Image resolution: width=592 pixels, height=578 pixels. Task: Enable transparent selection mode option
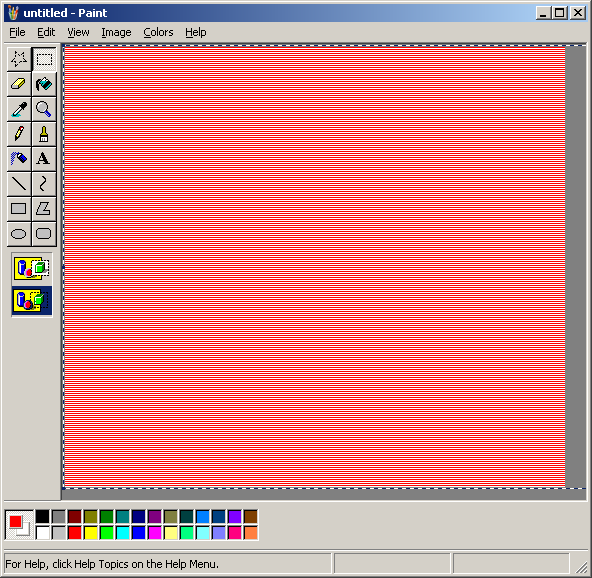point(32,301)
